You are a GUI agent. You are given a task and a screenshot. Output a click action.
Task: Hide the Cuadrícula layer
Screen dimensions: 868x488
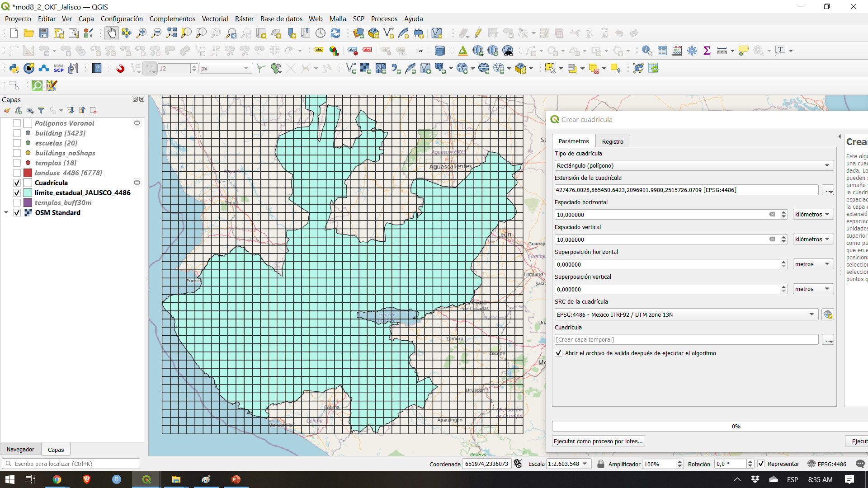(17, 183)
